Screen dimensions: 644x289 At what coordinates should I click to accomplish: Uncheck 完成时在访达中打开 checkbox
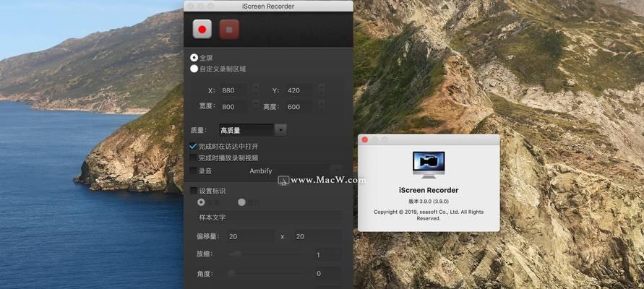click(x=193, y=146)
